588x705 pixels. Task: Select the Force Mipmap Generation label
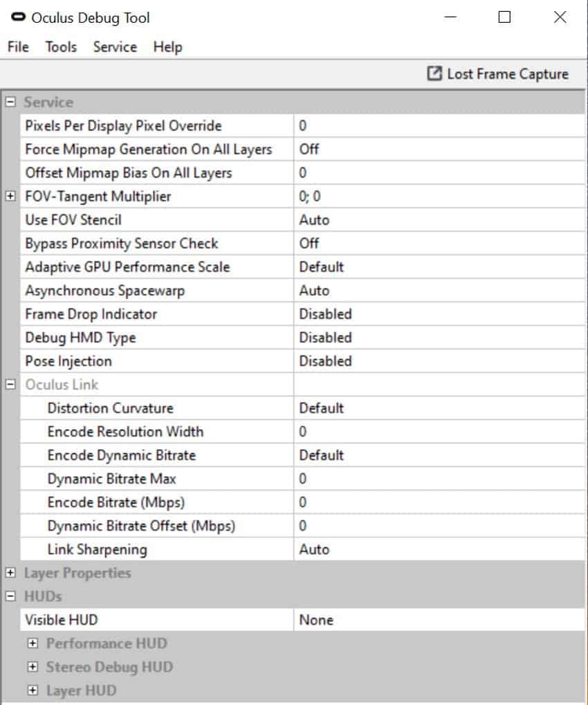coord(148,149)
